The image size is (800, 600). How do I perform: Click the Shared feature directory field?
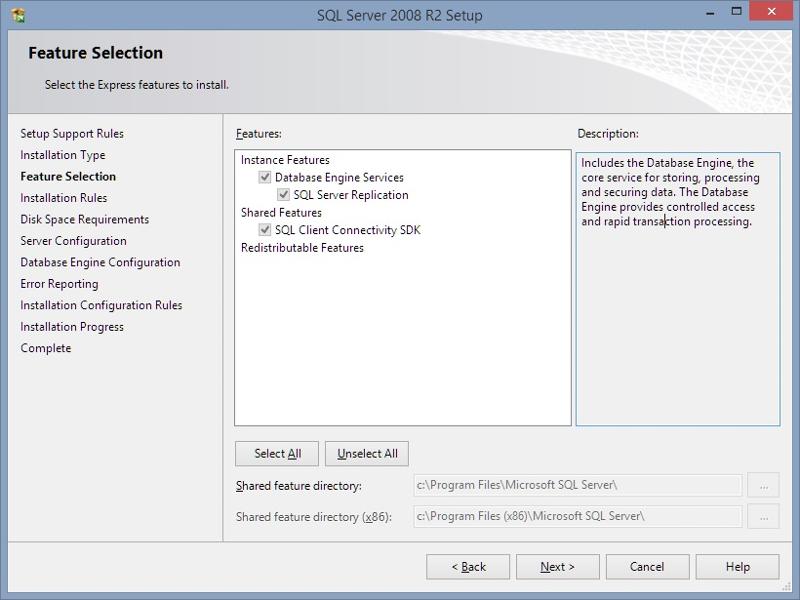(x=578, y=485)
